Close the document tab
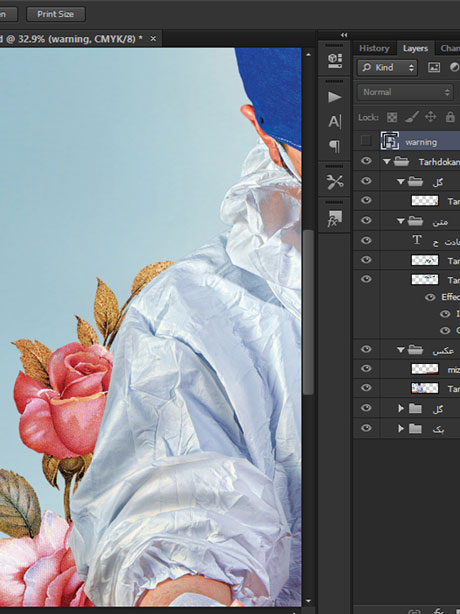The height and width of the screenshot is (614, 460). click(x=153, y=39)
